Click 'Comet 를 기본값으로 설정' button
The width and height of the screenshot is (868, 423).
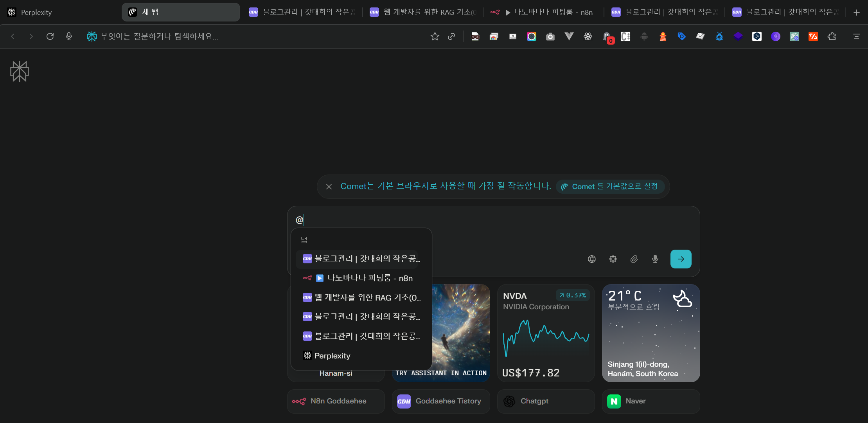[x=610, y=187]
